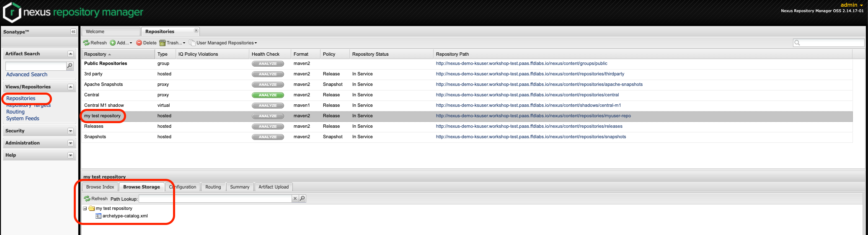Collapse the Views/Repositories panel
868x235 pixels.
click(70, 87)
